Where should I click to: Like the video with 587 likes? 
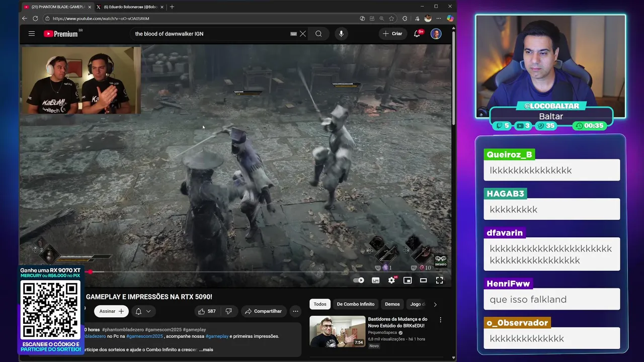(207, 311)
